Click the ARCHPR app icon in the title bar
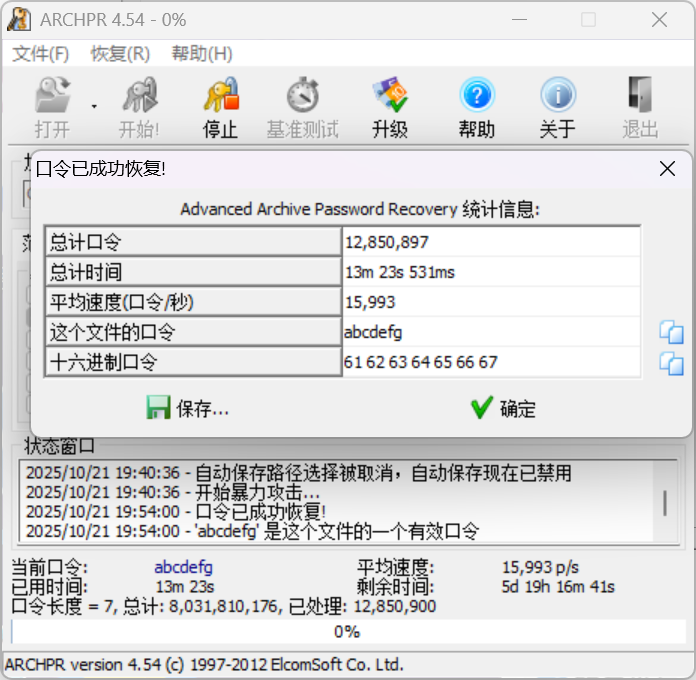696x680 pixels. (x=19, y=20)
